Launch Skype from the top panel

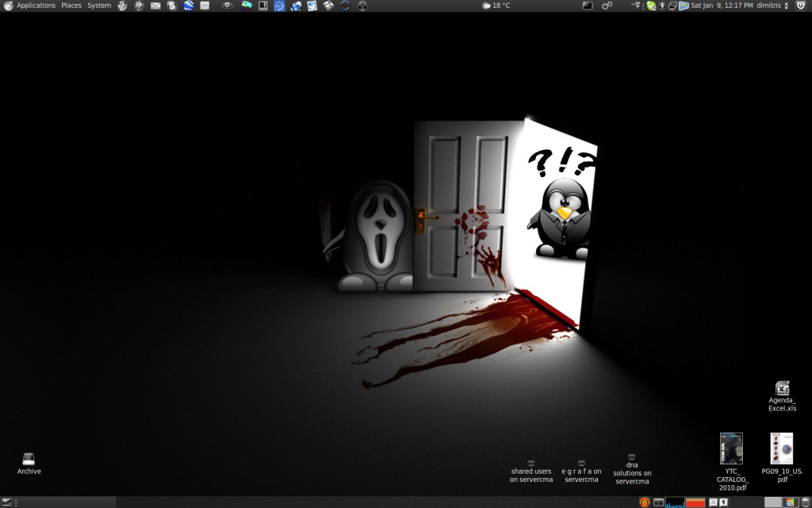(172, 6)
